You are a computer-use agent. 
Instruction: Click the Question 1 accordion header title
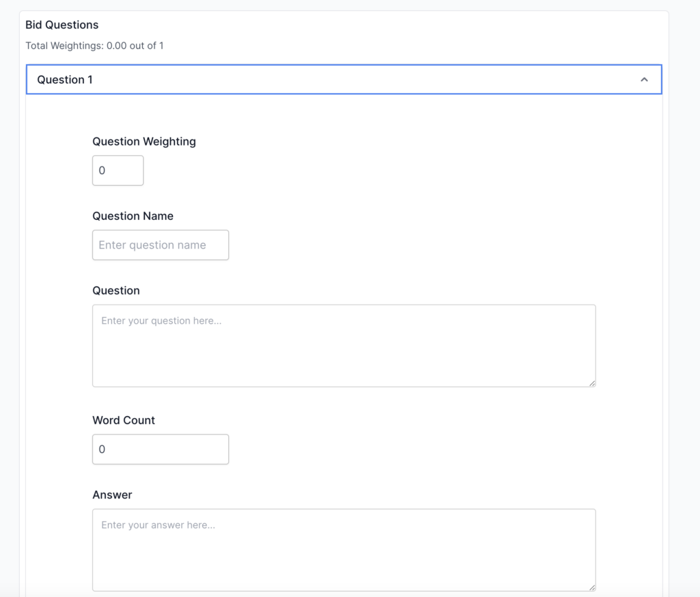tap(65, 80)
